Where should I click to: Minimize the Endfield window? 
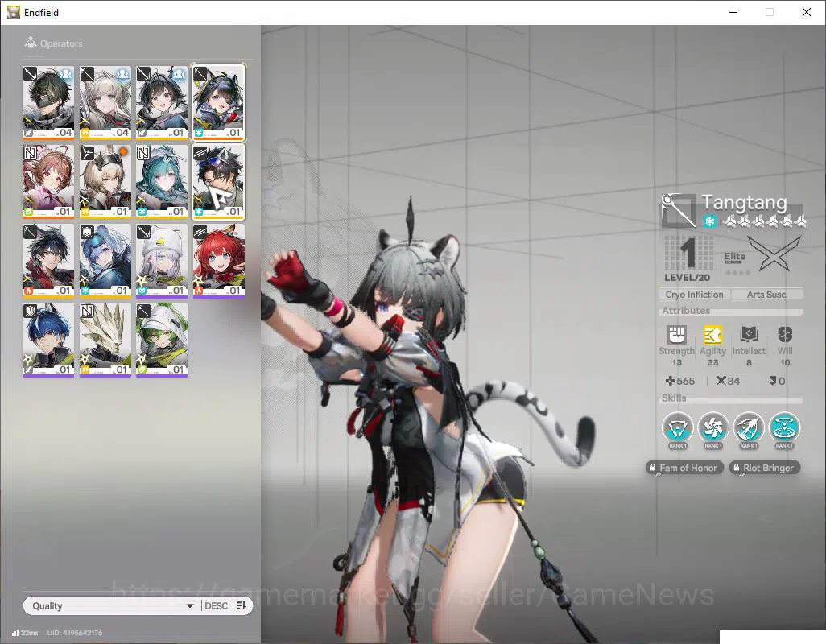pos(733,12)
